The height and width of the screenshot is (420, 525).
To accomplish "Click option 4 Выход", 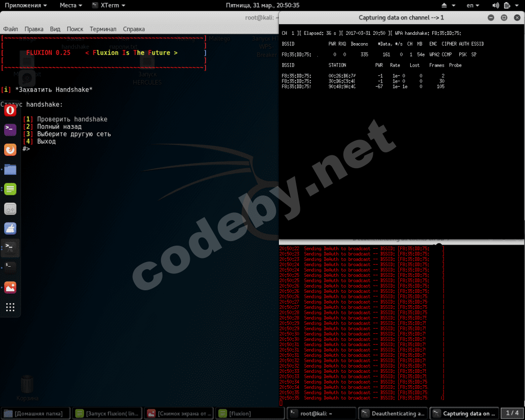I will (x=39, y=142).
